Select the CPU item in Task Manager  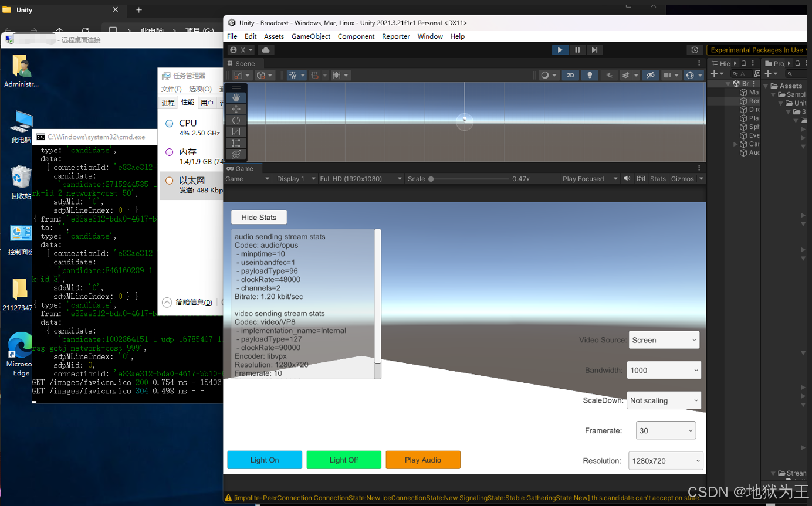[x=191, y=128]
